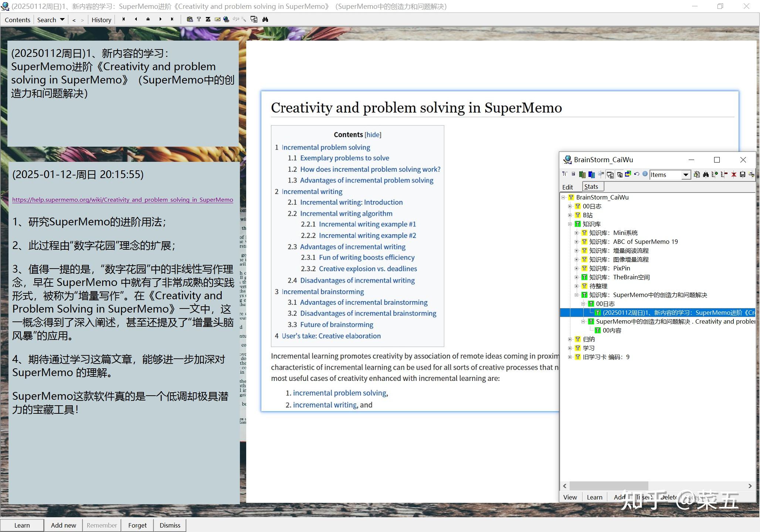Select the 00内容 tree item

coord(612,330)
